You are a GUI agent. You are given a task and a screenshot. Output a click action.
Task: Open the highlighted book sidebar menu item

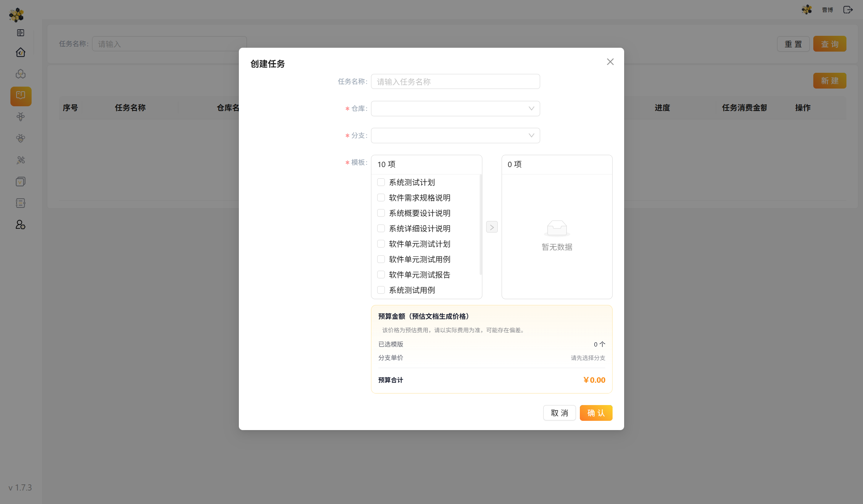[21, 96]
